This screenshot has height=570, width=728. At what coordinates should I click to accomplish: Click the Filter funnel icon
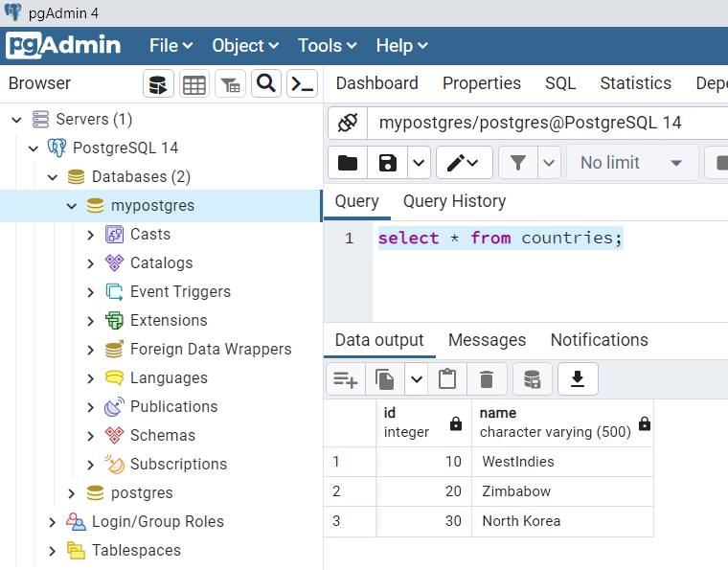(518, 163)
